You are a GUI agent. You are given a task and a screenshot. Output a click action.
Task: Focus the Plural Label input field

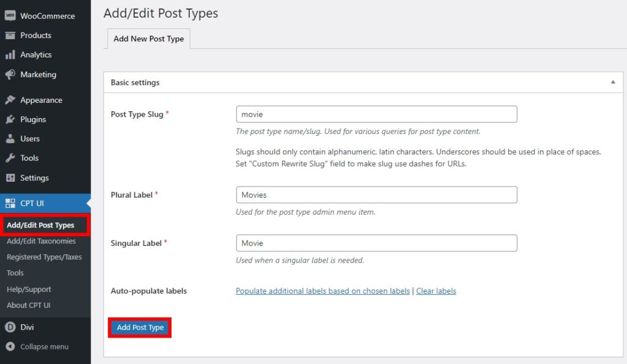377,195
